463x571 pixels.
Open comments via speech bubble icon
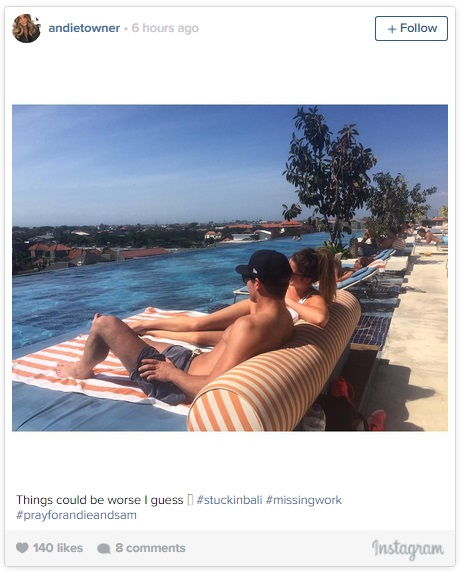[x=104, y=548]
